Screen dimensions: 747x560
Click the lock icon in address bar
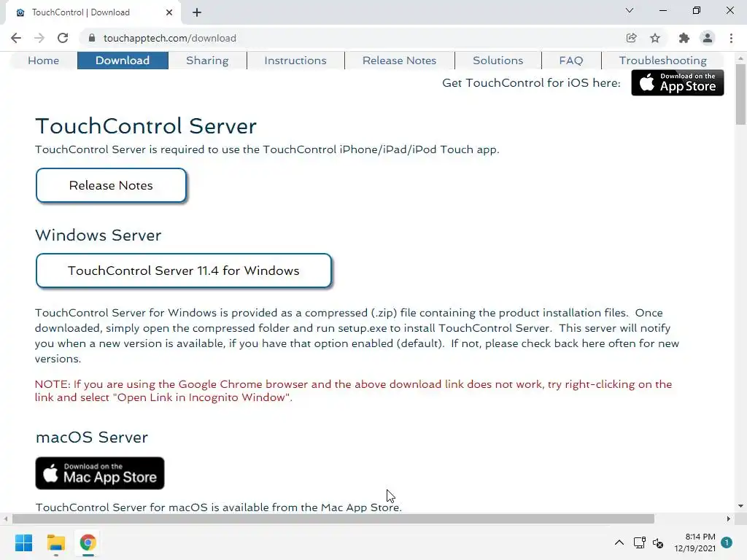pyautogui.click(x=92, y=38)
